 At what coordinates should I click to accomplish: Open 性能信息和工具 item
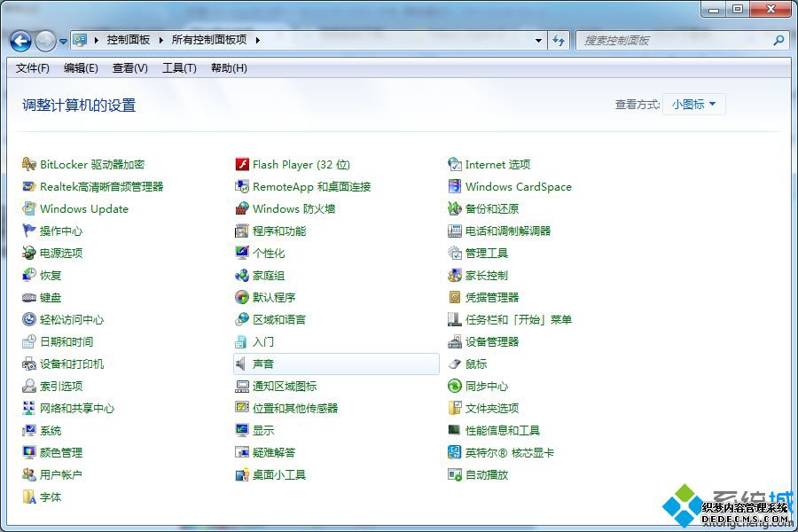point(494,430)
